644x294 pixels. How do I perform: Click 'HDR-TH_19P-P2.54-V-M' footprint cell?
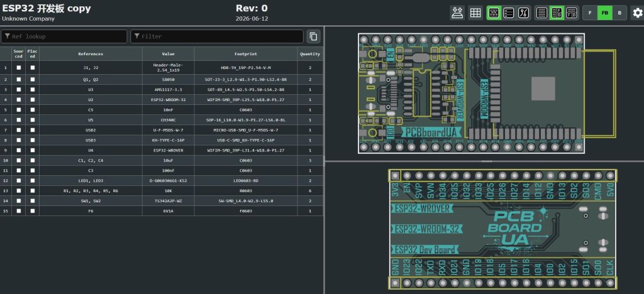[x=246, y=68]
